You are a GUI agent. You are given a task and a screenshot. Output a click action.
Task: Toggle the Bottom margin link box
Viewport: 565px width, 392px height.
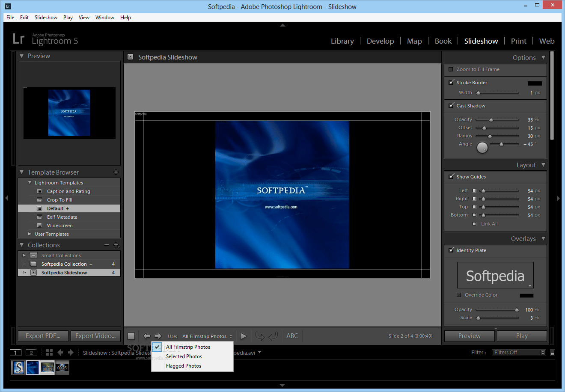pyautogui.click(x=474, y=215)
